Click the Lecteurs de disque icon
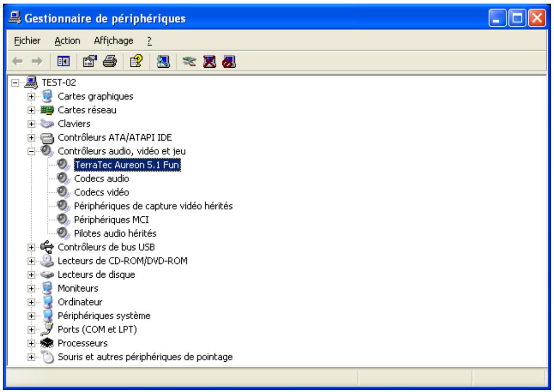 point(48,275)
